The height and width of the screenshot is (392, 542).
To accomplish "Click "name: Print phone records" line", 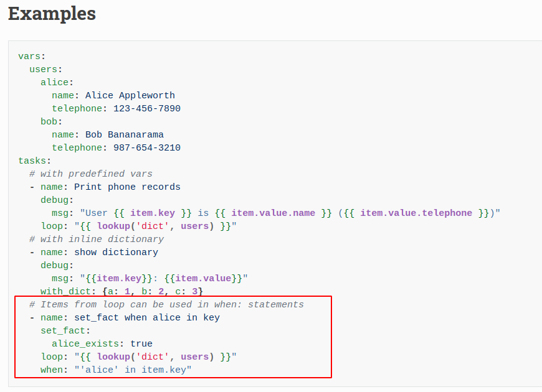I will [x=111, y=187].
